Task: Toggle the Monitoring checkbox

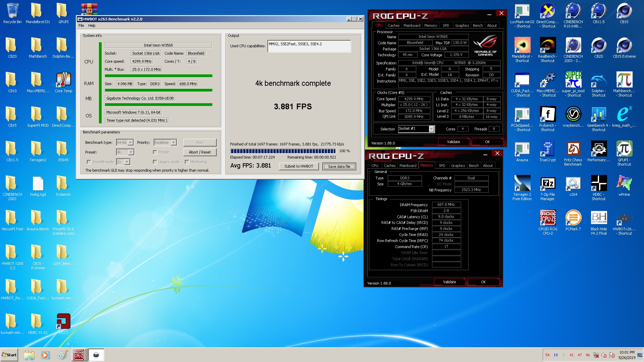Action: click(x=187, y=162)
